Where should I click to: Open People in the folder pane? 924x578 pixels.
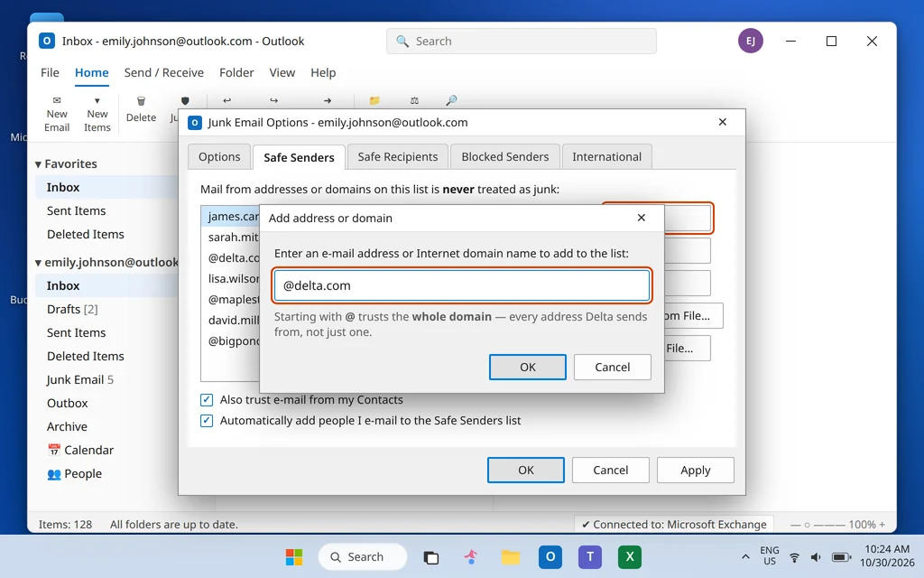[74, 473]
